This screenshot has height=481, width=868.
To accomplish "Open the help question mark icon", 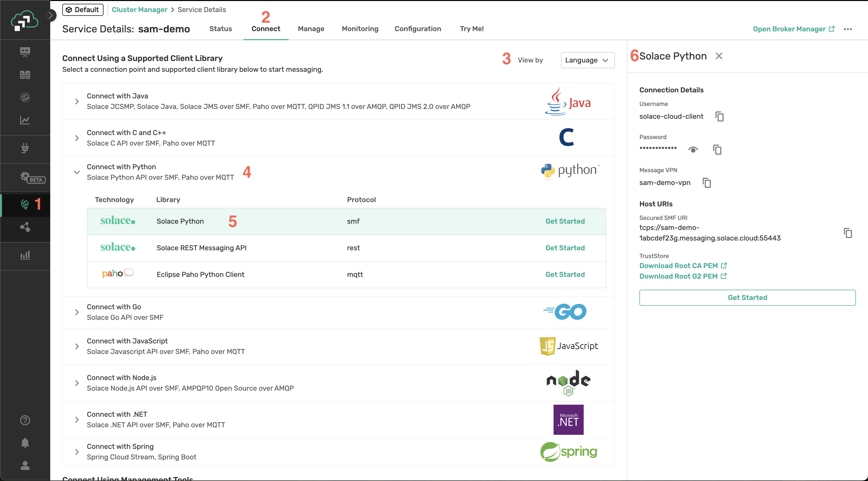I will [x=25, y=420].
